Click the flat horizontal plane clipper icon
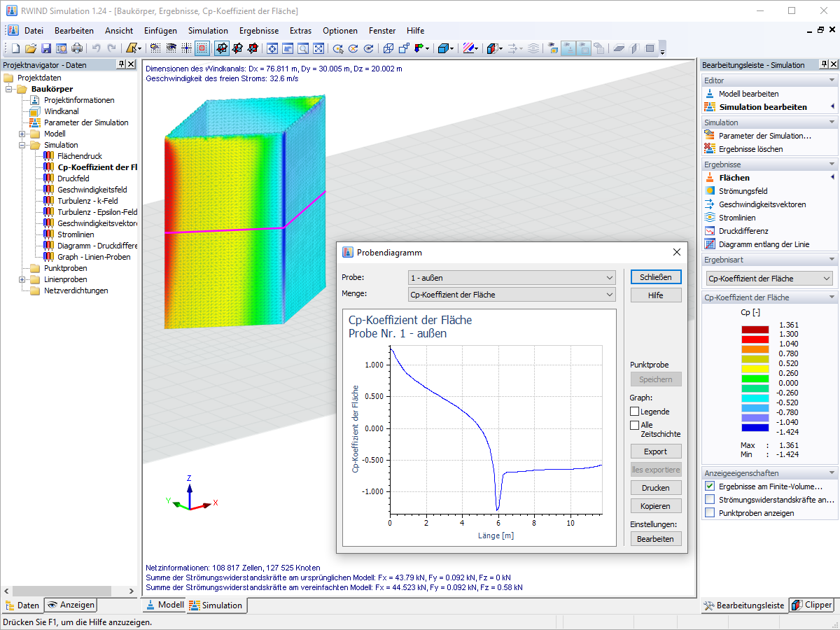Screen dimensions: 840x630 point(619,48)
